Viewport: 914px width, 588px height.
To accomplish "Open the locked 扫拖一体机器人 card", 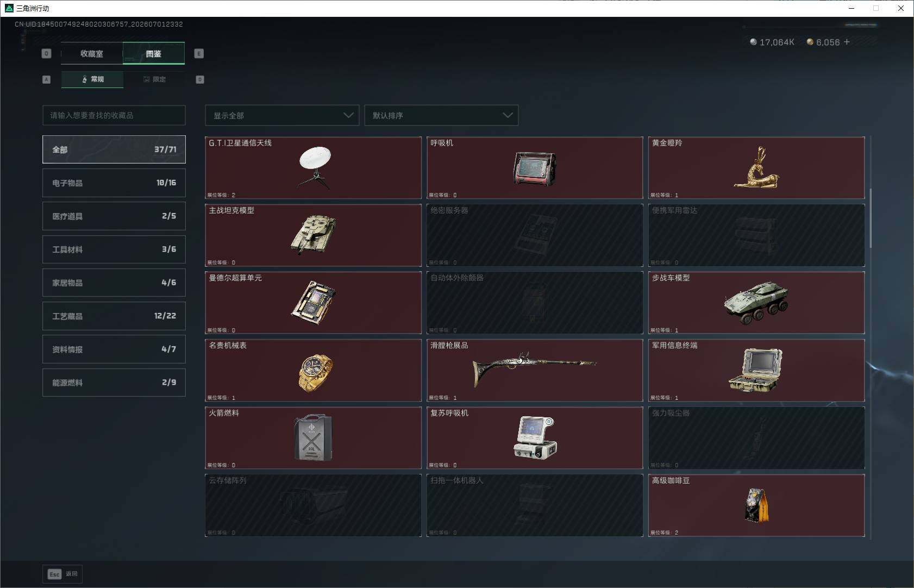I will [535, 505].
